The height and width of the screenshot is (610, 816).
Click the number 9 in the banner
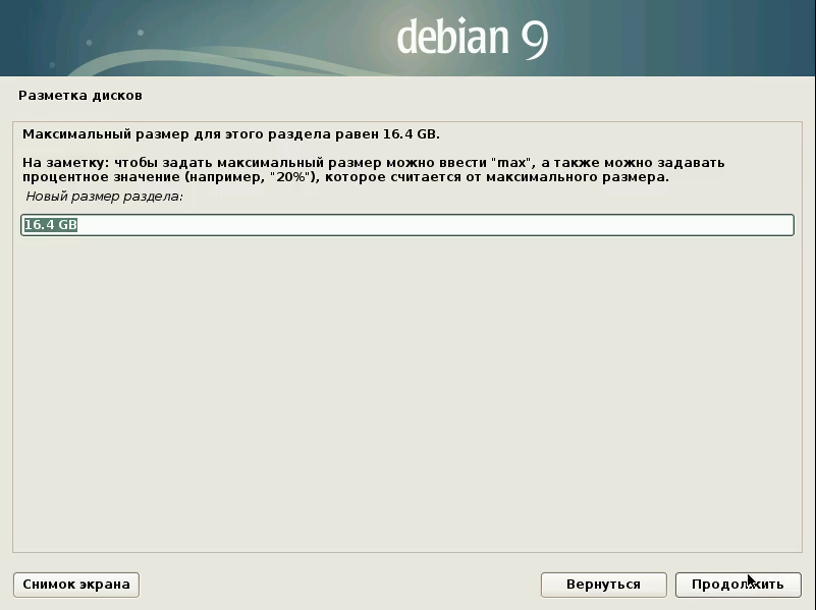coord(533,37)
